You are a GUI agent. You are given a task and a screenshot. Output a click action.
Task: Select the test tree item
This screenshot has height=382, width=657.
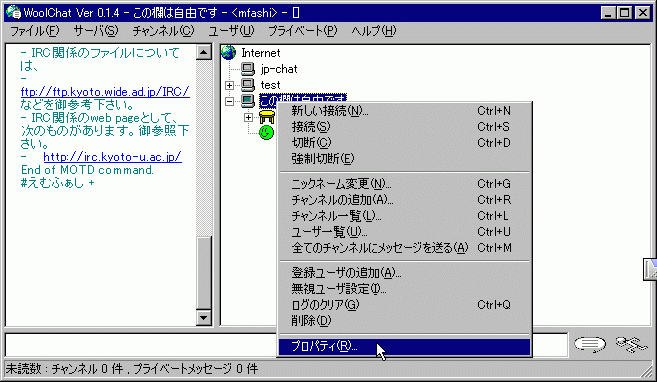point(271,85)
